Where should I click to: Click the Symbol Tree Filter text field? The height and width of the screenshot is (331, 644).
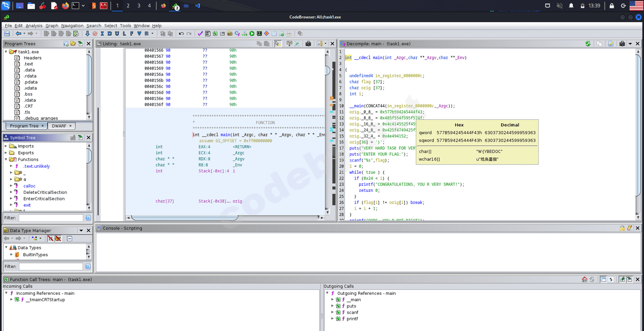click(x=51, y=218)
